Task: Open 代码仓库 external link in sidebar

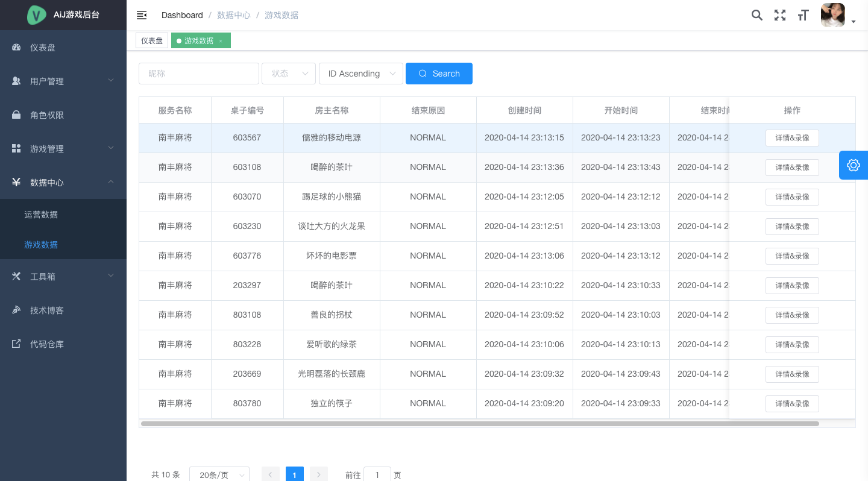Action: coord(47,344)
